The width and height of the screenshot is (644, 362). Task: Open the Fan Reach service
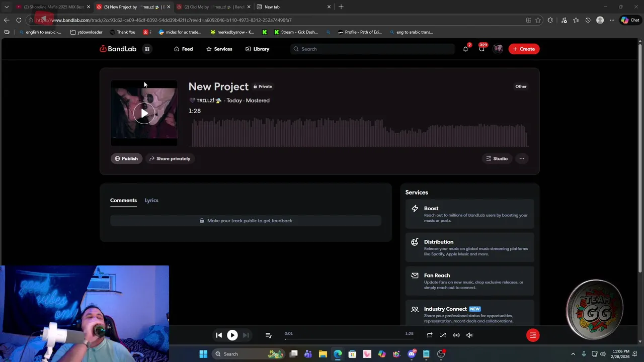tap(469, 281)
